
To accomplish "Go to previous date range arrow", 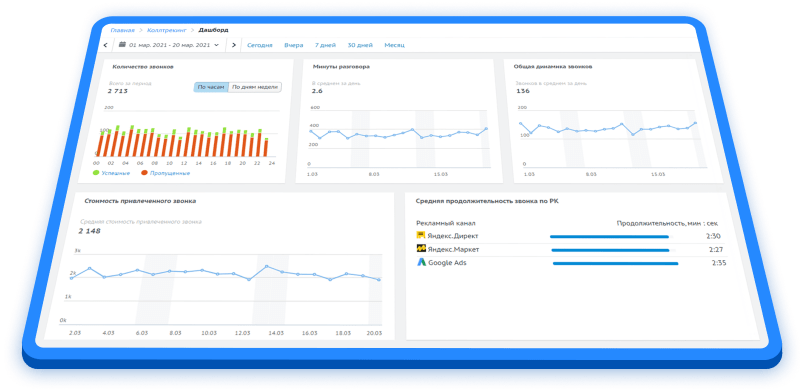I will click(106, 45).
